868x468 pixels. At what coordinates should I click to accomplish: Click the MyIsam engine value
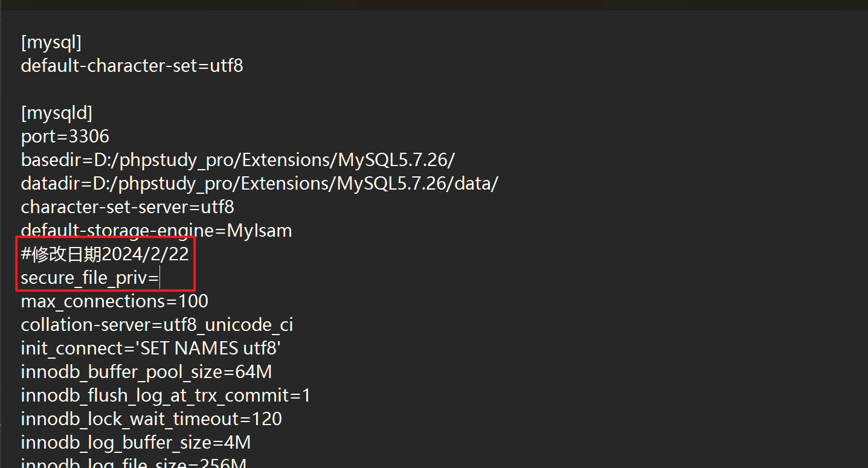pos(259,231)
